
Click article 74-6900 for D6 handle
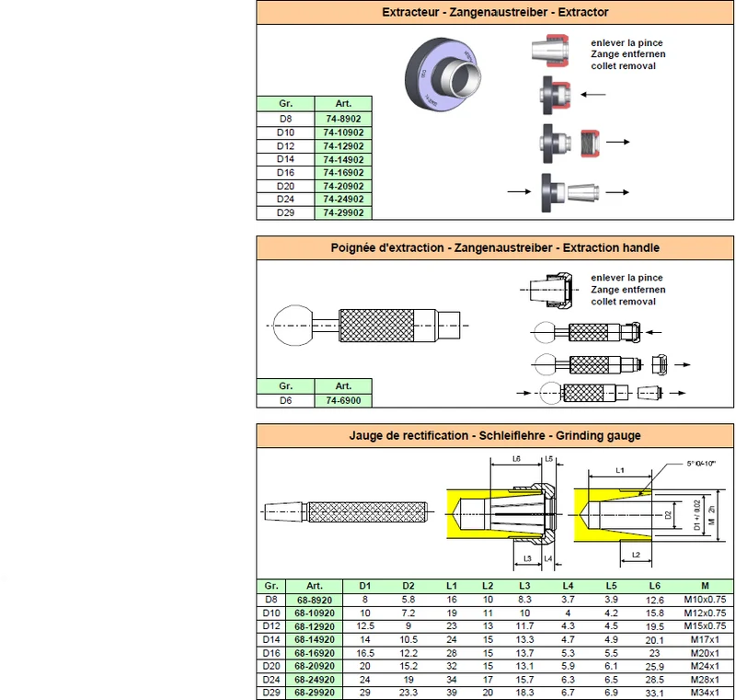pyautogui.click(x=343, y=400)
